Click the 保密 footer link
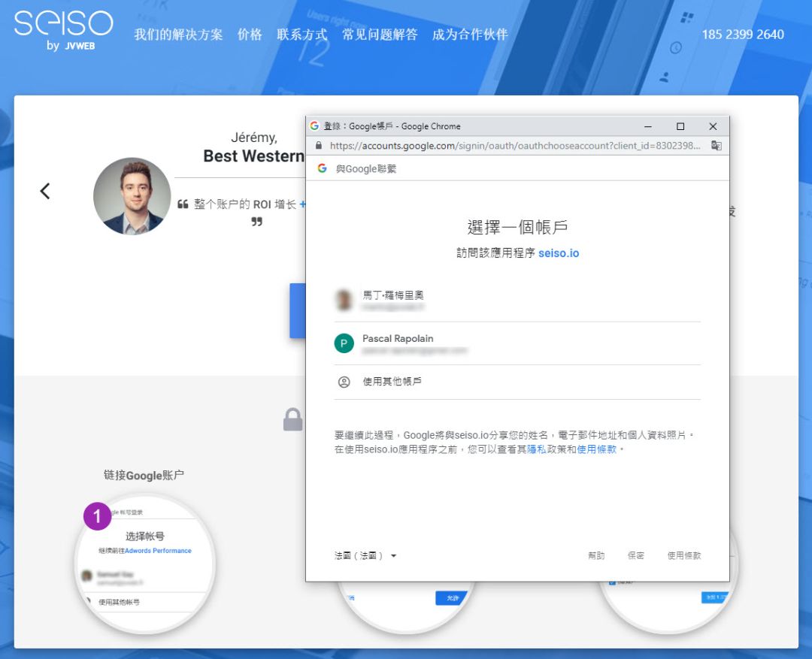The height and width of the screenshot is (659, 812). pos(635,555)
